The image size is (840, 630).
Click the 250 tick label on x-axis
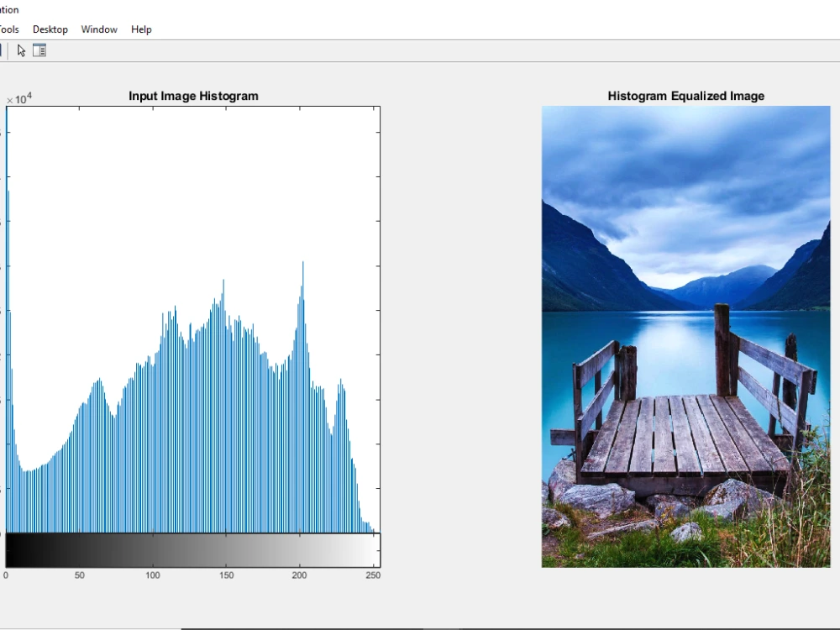373,575
